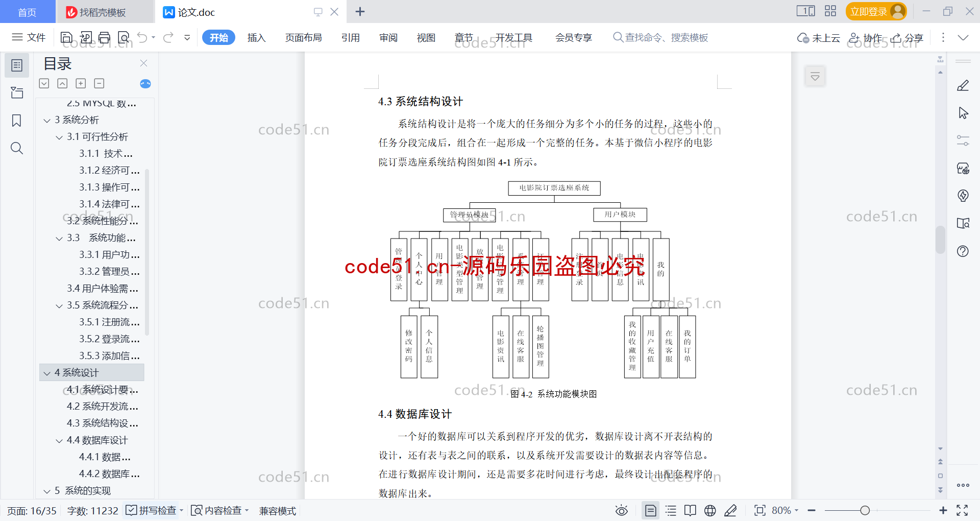Click remove heading level icon in TOC panel
Screen dimensions: 980x521
[x=99, y=83]
